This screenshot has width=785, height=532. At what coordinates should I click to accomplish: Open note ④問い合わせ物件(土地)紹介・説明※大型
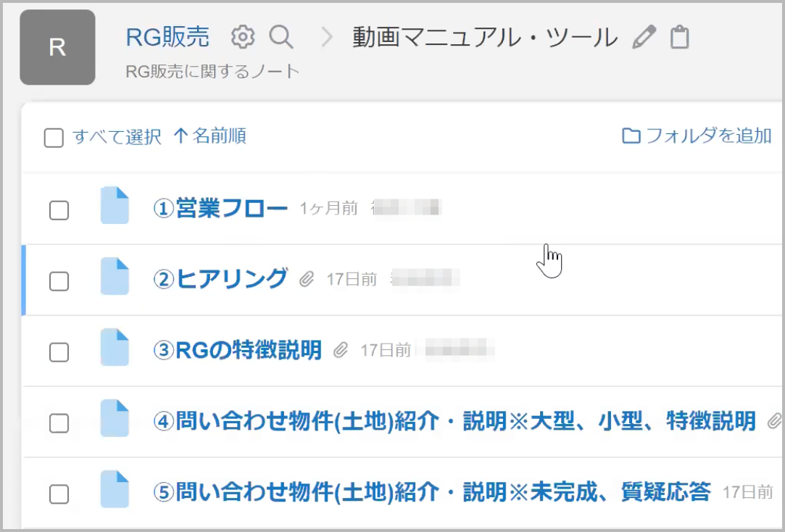tap(454, 421)
